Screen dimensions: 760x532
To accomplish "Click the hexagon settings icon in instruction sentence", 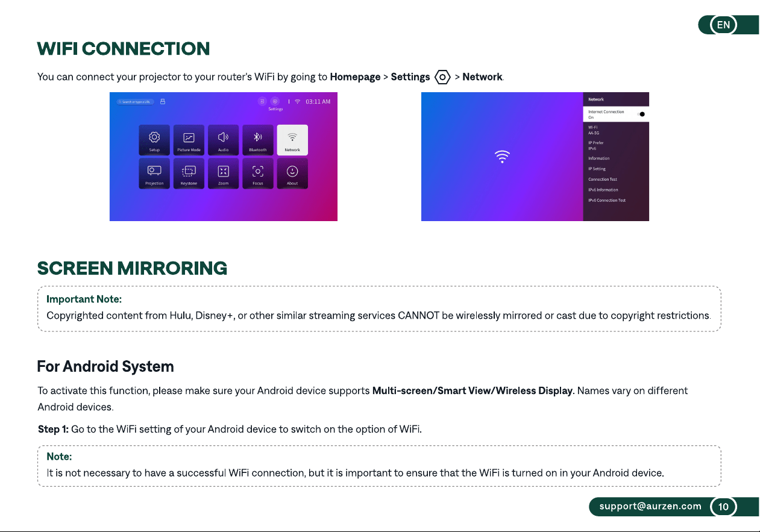I will coord(443,77).
